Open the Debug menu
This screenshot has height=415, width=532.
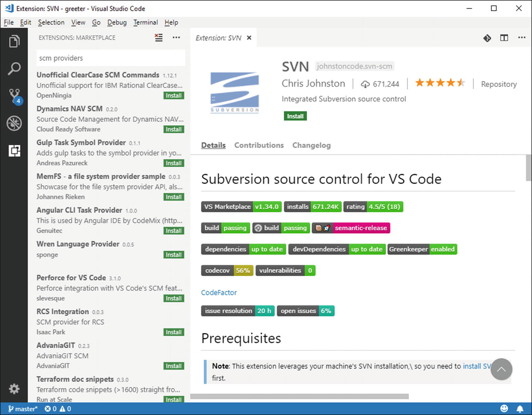(x=117, y=22)
